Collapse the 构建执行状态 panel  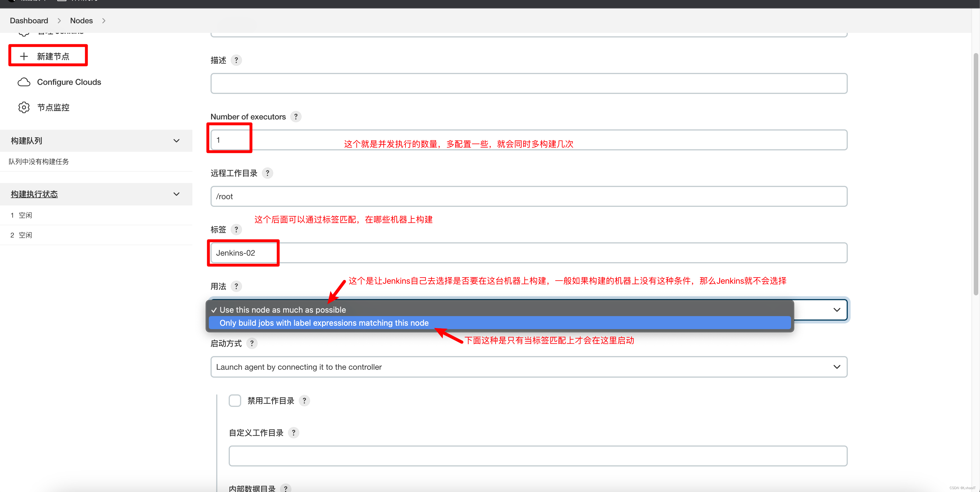[176, 194]
